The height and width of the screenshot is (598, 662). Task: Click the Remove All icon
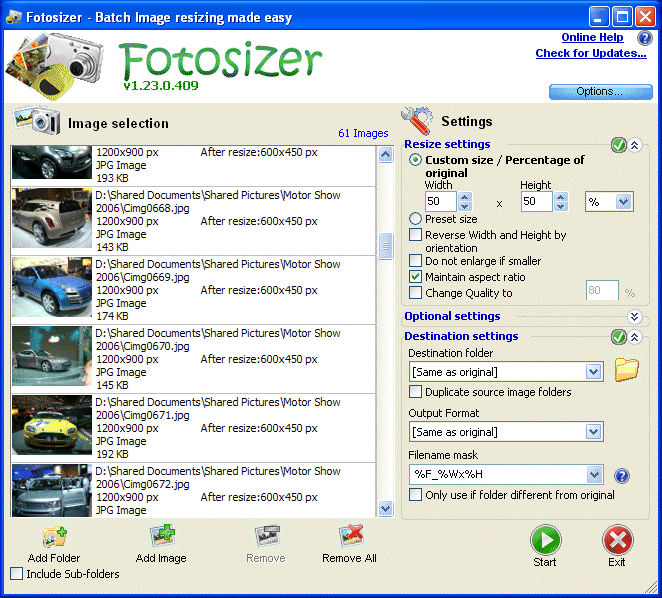(349, 537)
